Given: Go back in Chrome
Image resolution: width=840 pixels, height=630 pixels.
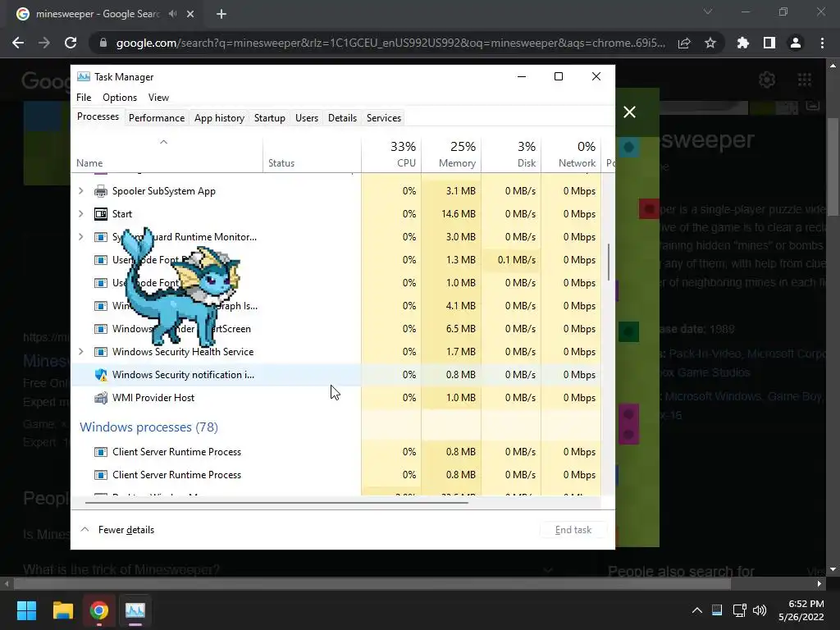Looking at the screenshot, I should tap(18, 43).
